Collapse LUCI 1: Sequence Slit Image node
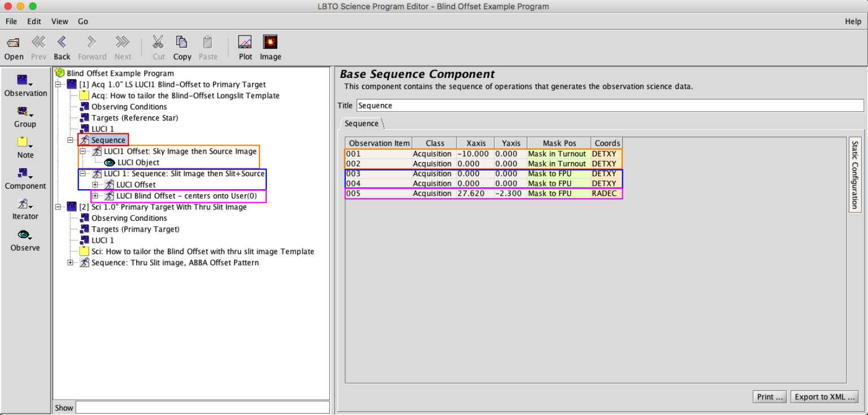 click(83, 173)
